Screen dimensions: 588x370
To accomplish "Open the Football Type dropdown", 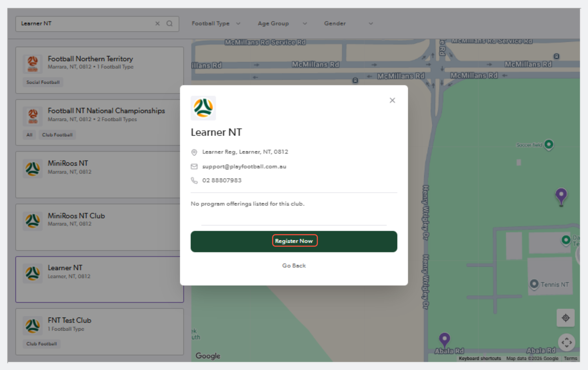I will tap(216, 24).
